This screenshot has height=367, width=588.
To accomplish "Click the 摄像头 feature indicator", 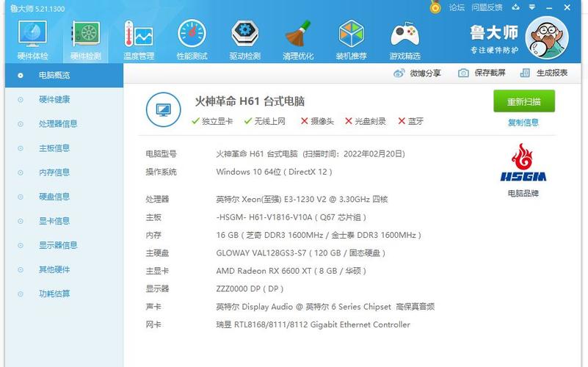I will tap(317, 121).
